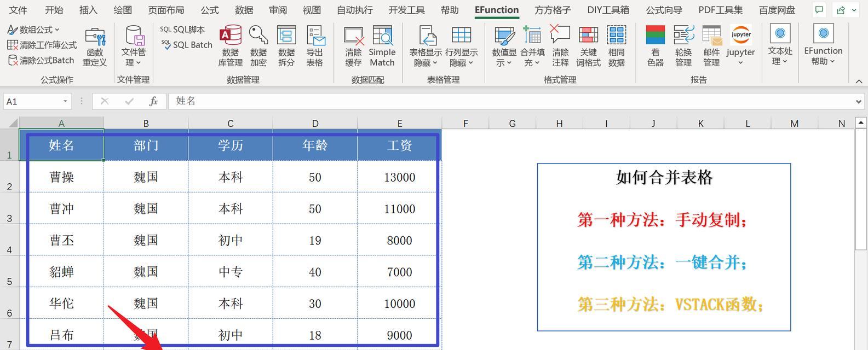This screenshot has height=350, width=868.
Task: Select the 工资 header cell
Action: (399, 145)
